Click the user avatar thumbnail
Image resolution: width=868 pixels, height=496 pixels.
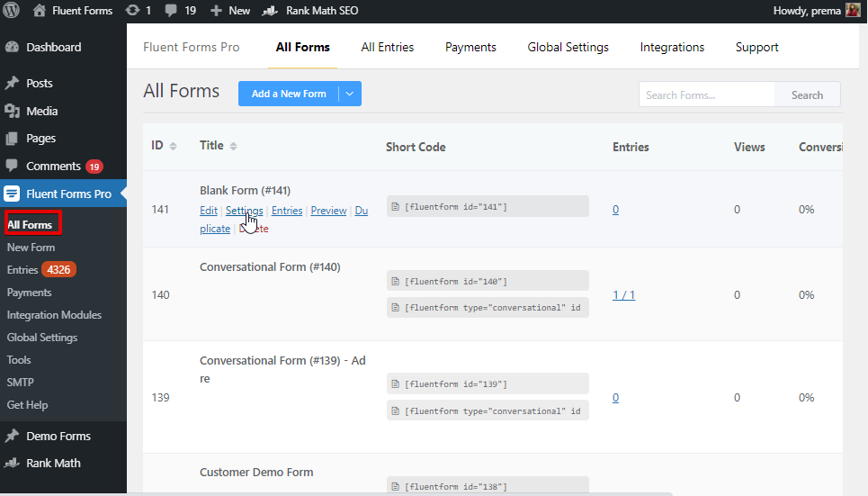click(x=853, y=11)
